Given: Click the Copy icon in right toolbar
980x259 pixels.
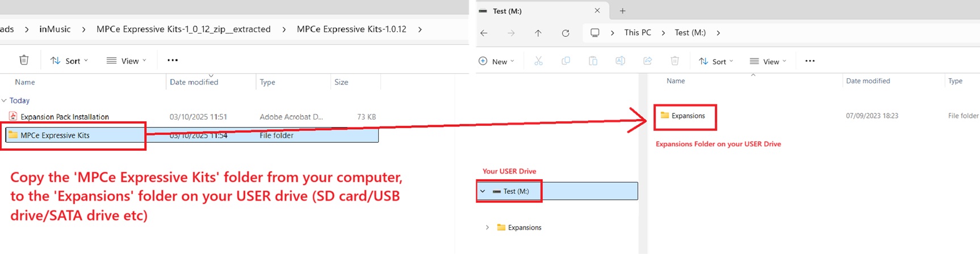Looking at the screenshot, I should pyautogui.click(x=566, y=61).
